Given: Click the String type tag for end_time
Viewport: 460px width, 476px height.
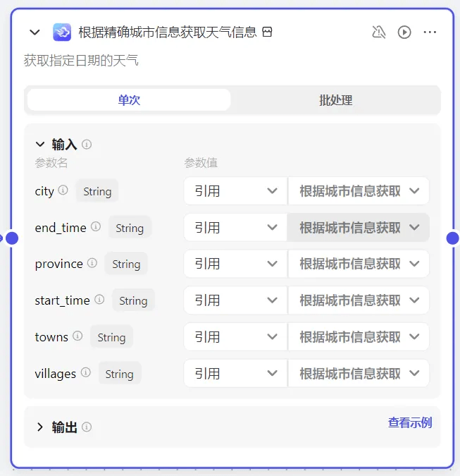Looking at the screenshot, I should tap(130, 228).
